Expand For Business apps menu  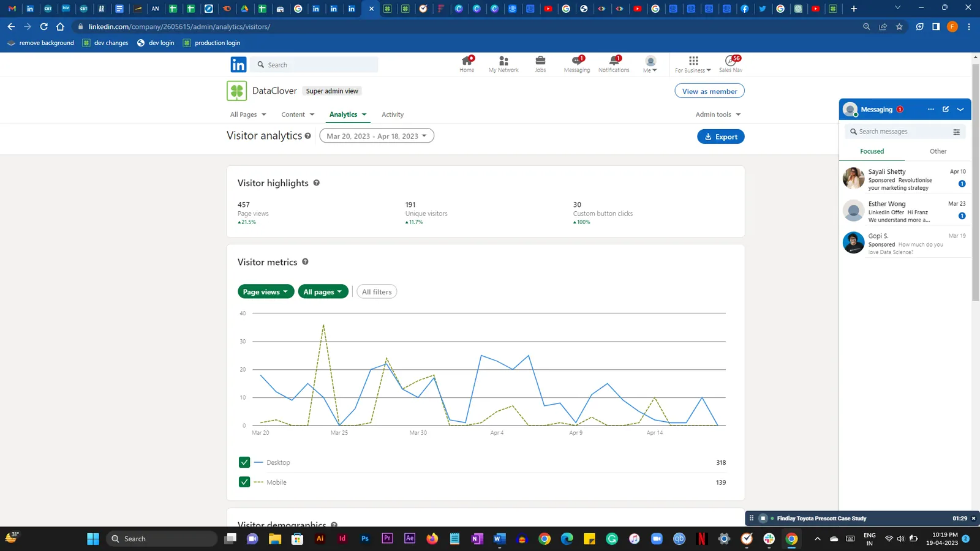point(693,64)
